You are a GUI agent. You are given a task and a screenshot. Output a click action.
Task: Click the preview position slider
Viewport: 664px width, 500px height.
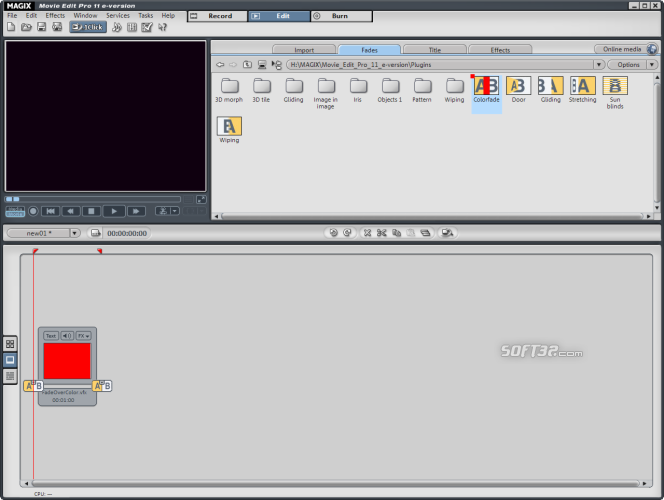click(93, 199)
